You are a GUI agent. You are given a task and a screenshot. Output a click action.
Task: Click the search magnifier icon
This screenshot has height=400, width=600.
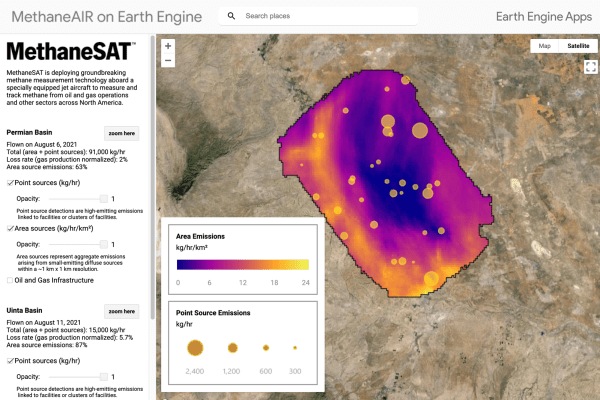(x=232, y=17)
